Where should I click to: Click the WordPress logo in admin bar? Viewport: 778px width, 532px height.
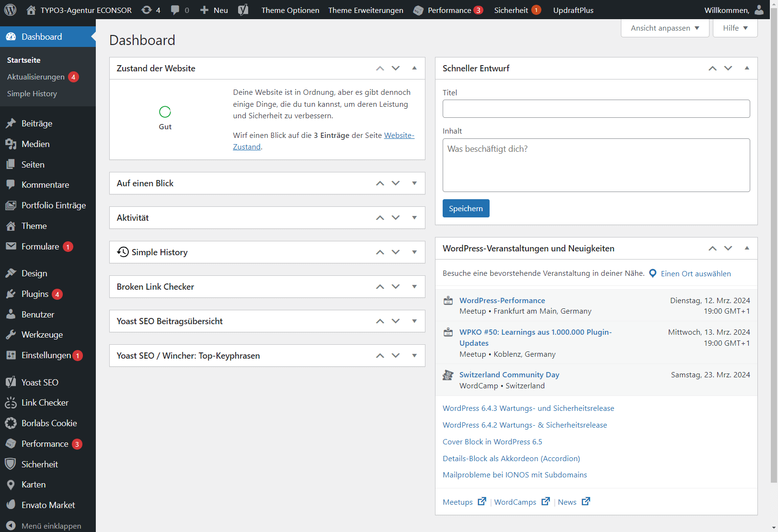coord(10,10)
